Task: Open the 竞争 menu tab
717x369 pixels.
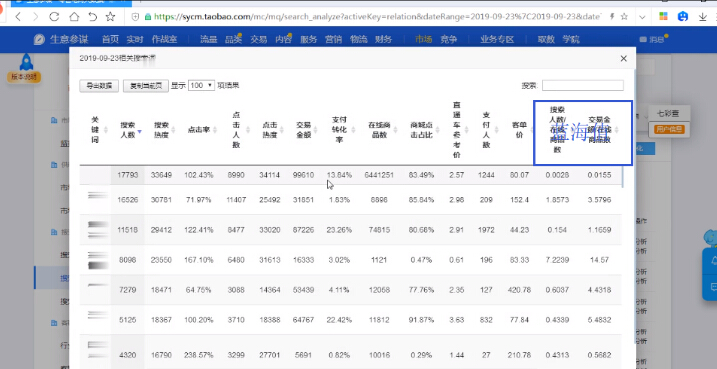Action: 449,39
